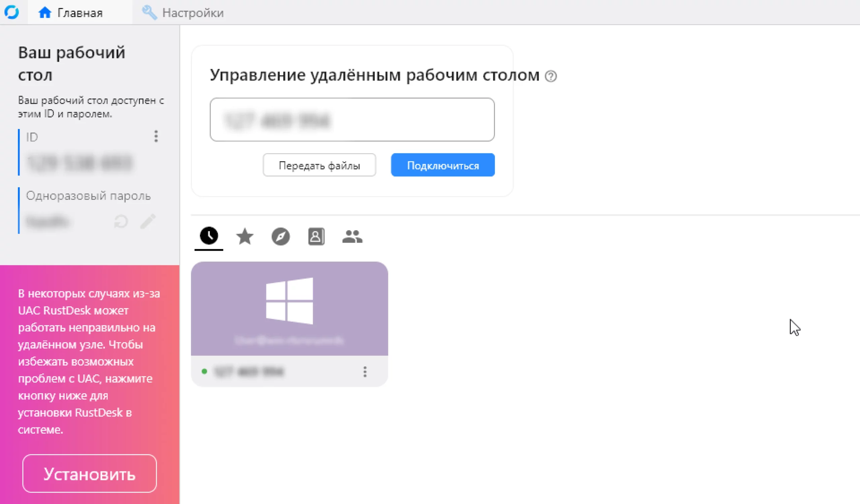Open the Главная home tab
Viewport: 860px width, 504px height.
click(71, 13)
